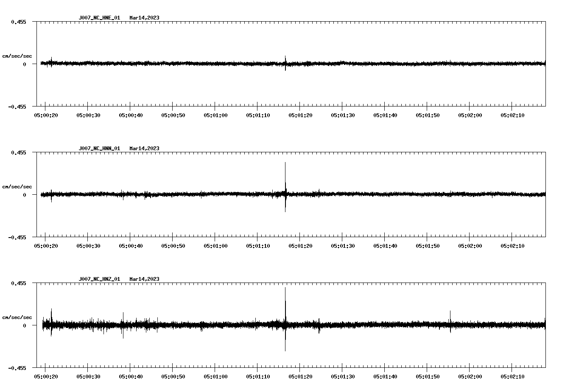Select the 05:00:20 time label under the HNE trace
Viewport: 576px width, 392px height.
pyautogui.click(x=47, y=114)
